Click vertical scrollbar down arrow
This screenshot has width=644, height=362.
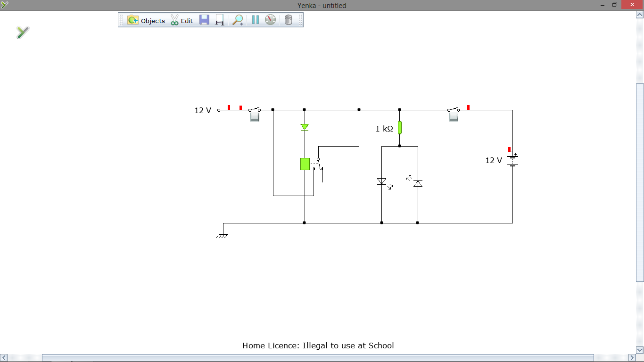640,350
